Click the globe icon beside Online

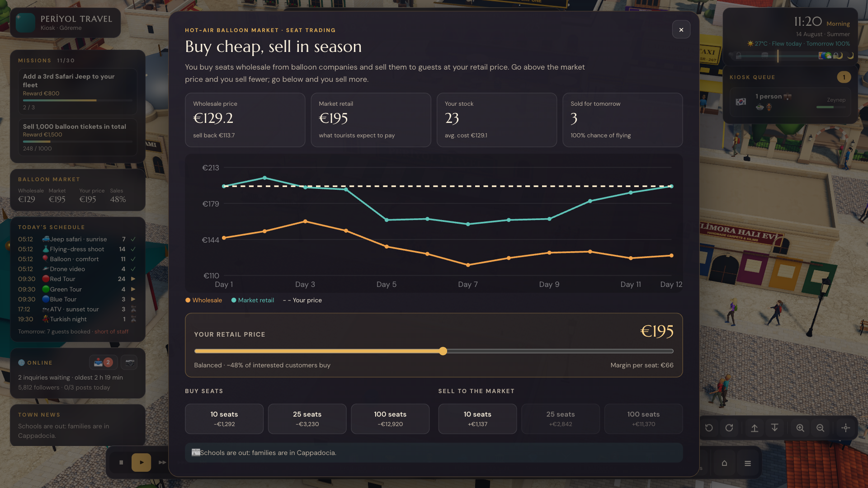click(21, 363)
